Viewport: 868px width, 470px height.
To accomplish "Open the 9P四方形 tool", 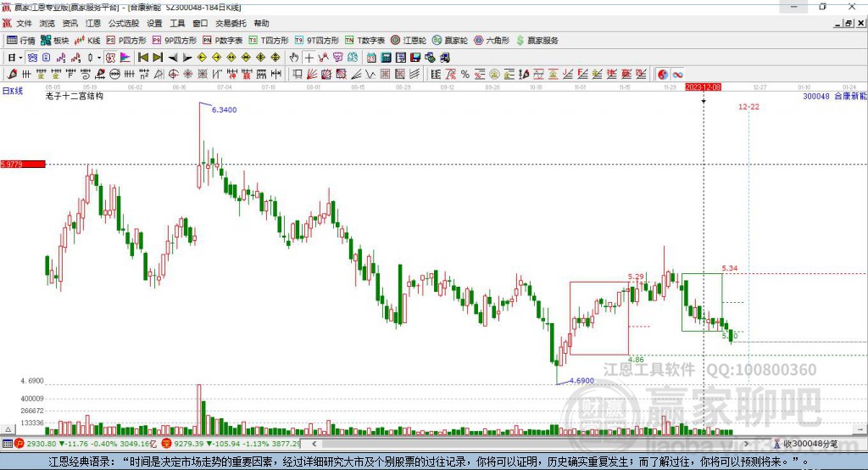I will tap(175, 41).
